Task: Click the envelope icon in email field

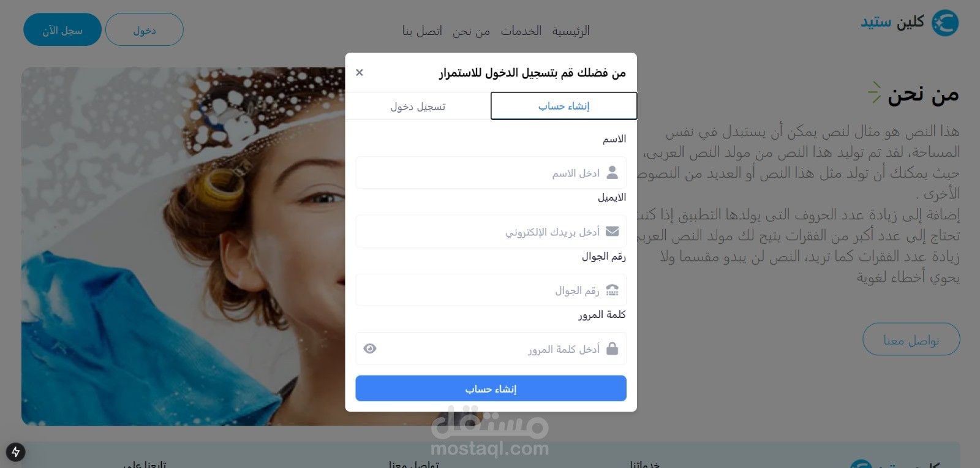Action: [x=612, y=231]
